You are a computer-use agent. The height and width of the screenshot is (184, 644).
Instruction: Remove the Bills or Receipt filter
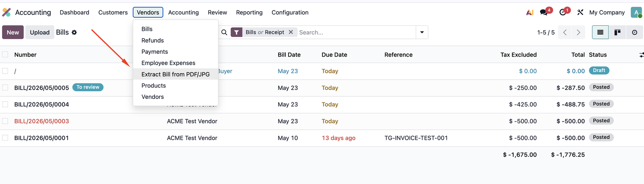(x=291, y=32)
